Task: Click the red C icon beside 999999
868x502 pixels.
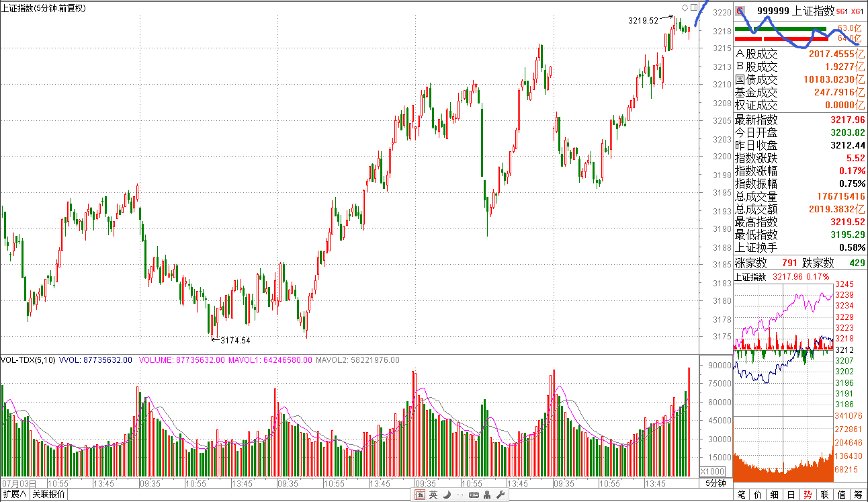Action: [x=740, y=11]
